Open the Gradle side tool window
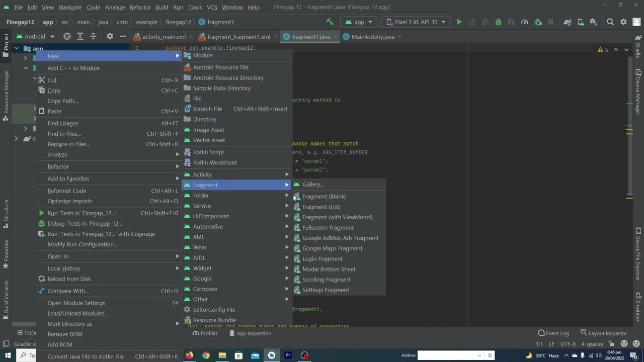644x362 pixels. pos(638,47)
